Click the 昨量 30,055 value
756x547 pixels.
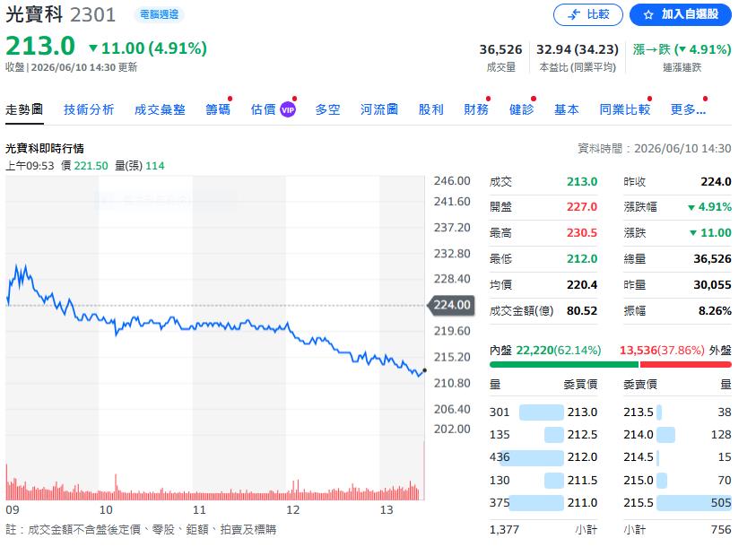point(713,285)
